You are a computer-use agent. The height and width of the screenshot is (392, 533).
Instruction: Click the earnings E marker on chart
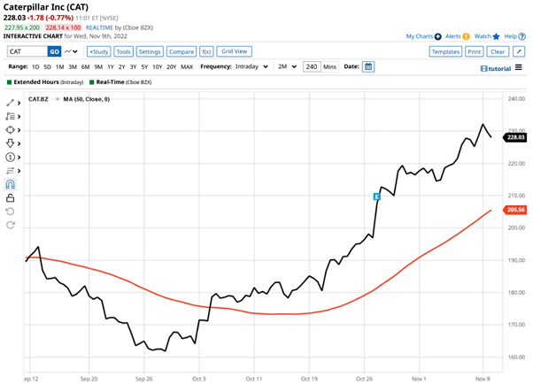[x=376, y=196]
